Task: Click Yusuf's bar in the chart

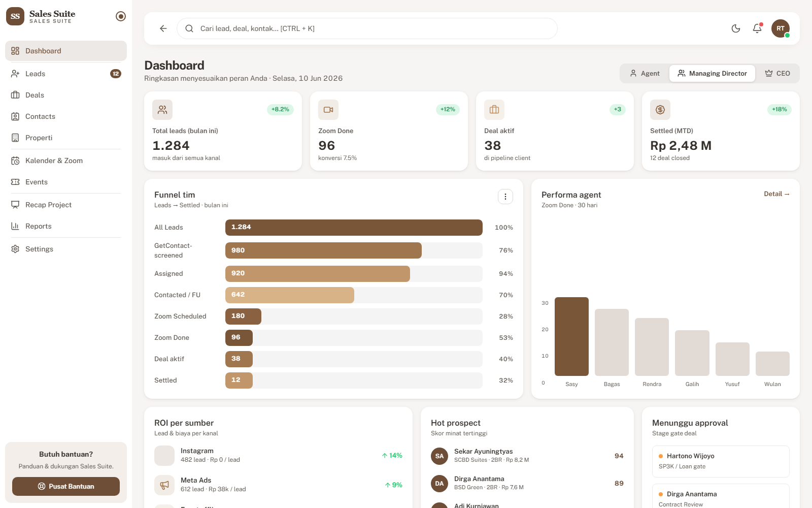Action: (732, 359)
